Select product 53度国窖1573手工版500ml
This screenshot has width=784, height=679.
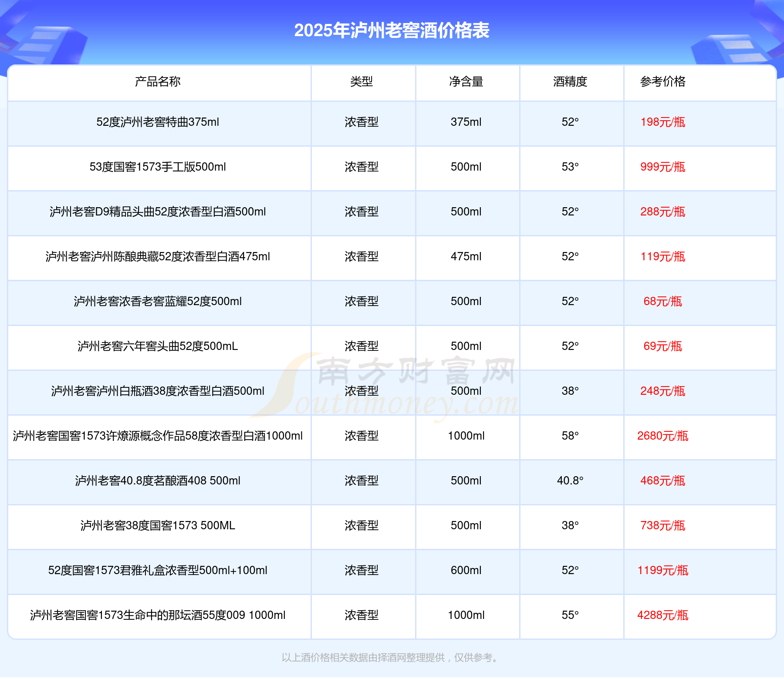coord(158,167)
